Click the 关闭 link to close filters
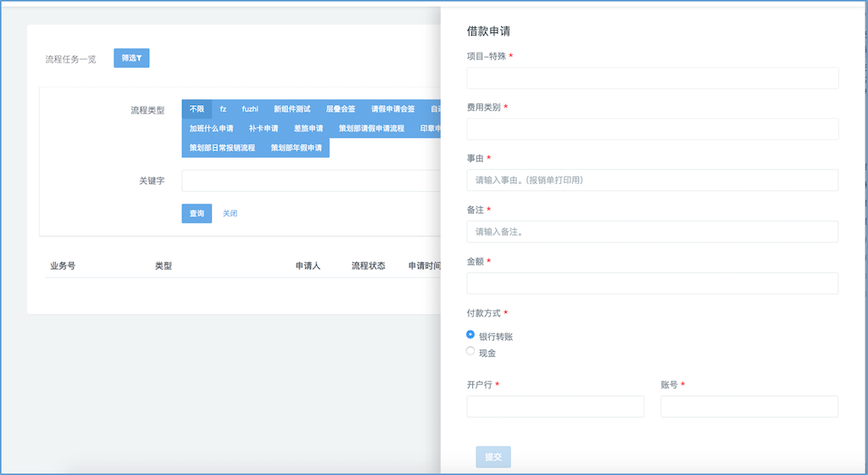This screenshot has height=475, width=868. [230, 214]
